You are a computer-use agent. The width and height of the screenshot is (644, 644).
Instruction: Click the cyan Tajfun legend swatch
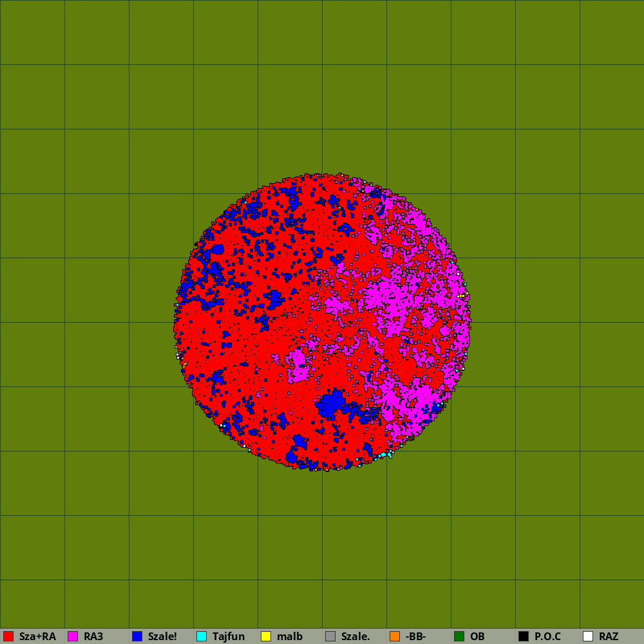tap(202, 636)
